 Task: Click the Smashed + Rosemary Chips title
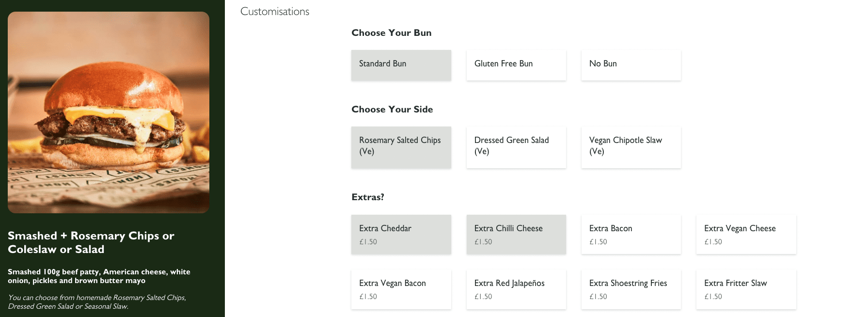[x=91, y=242]
